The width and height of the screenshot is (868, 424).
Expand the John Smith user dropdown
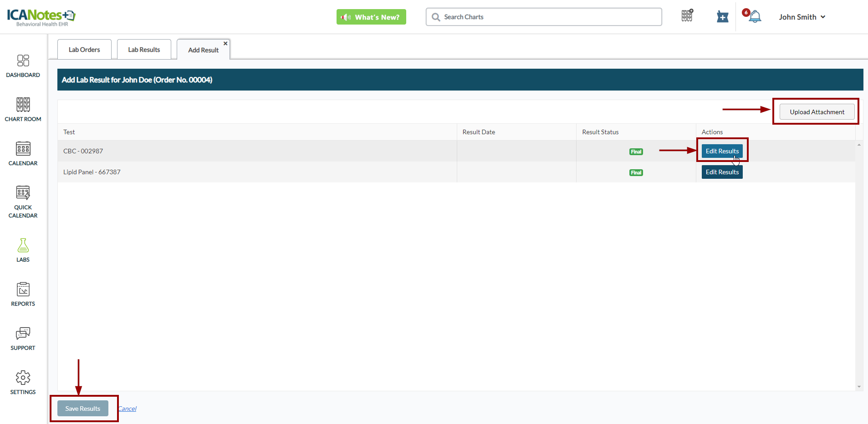tap(802, 17)
